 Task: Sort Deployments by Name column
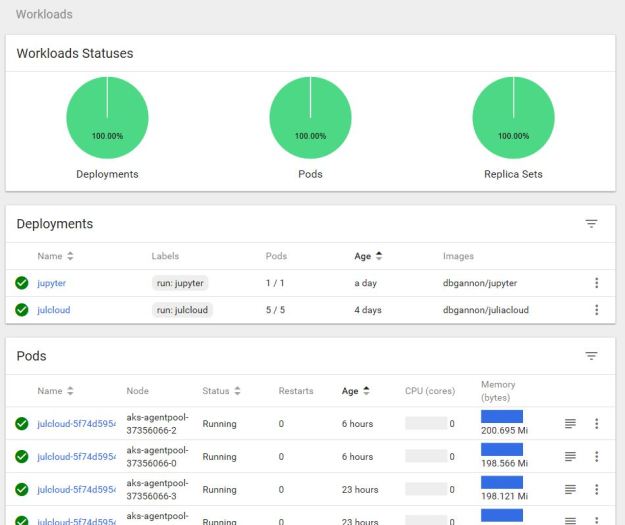pyautogui.click(x=56, y=257)
